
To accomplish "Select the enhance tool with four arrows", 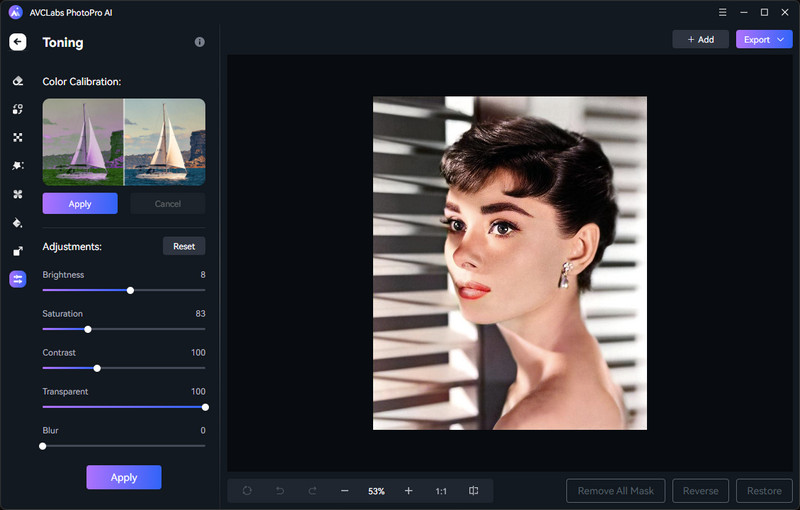I will coord(18,137).
